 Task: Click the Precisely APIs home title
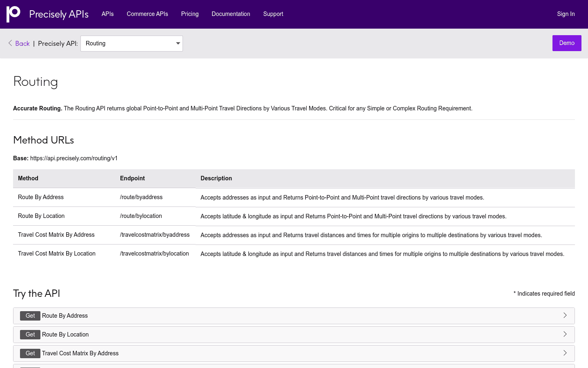coord(59,14)
